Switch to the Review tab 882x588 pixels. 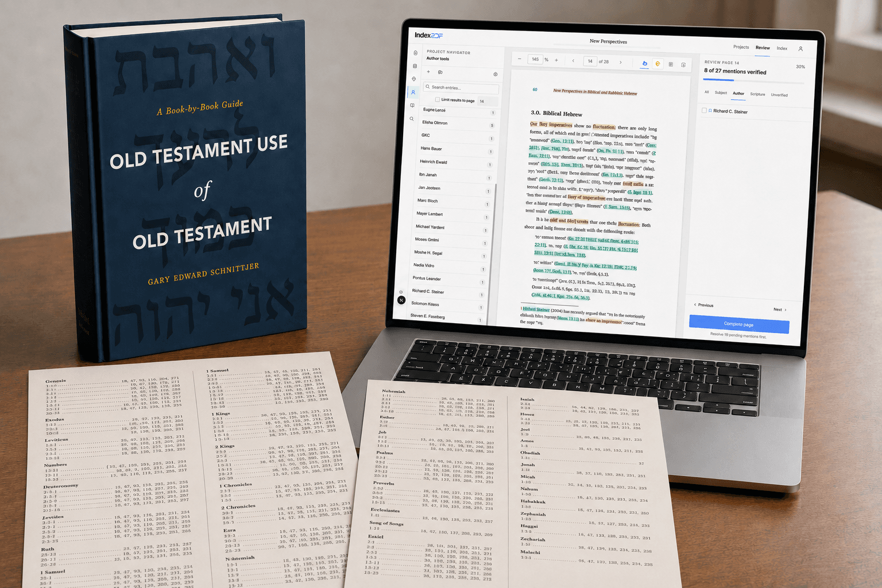[x=763, y=48]
